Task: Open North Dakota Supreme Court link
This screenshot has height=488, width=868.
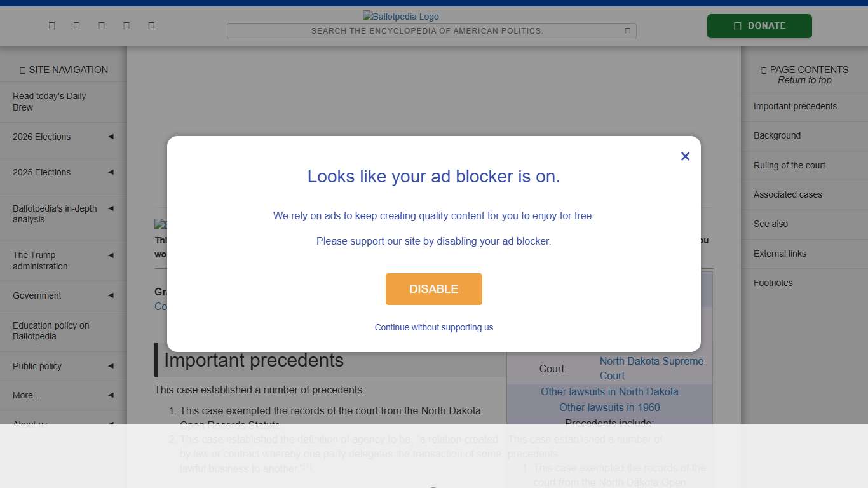Action: (x=651, y=369)
